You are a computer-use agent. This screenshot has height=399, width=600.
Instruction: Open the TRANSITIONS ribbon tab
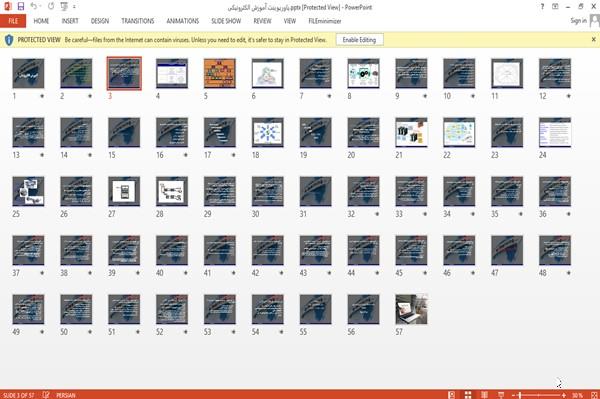click(138, 21)
